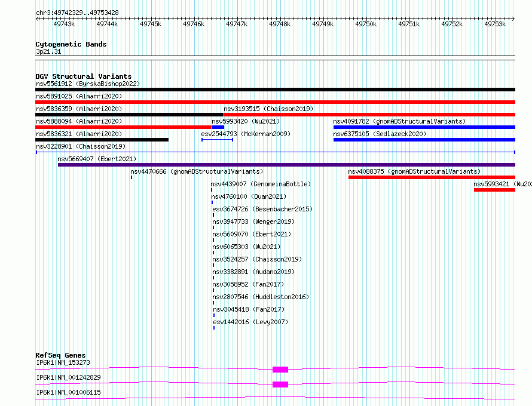Click IP6K1|NM_001006115 transcript label
This screenshot has width=532, height=406.
point(69,392)
